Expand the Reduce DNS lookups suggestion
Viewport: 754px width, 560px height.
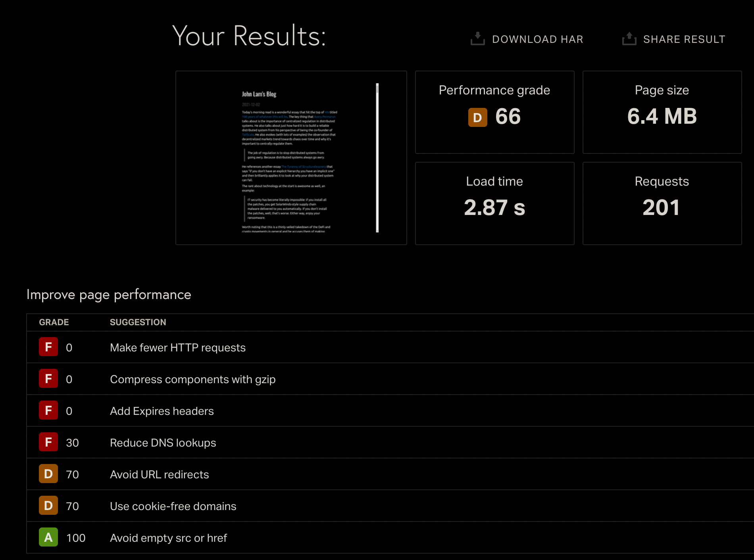[163, 443]
